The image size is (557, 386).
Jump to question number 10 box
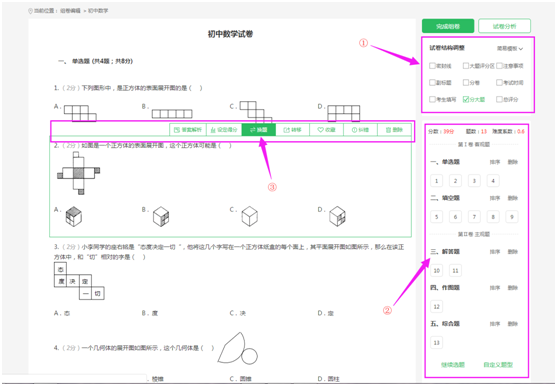point(437,271)
